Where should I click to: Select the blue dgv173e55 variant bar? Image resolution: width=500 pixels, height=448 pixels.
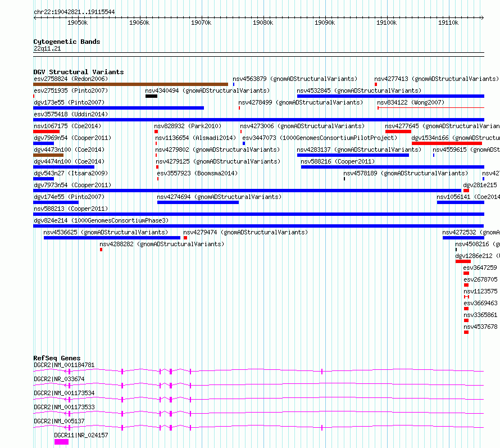[119, 108]
